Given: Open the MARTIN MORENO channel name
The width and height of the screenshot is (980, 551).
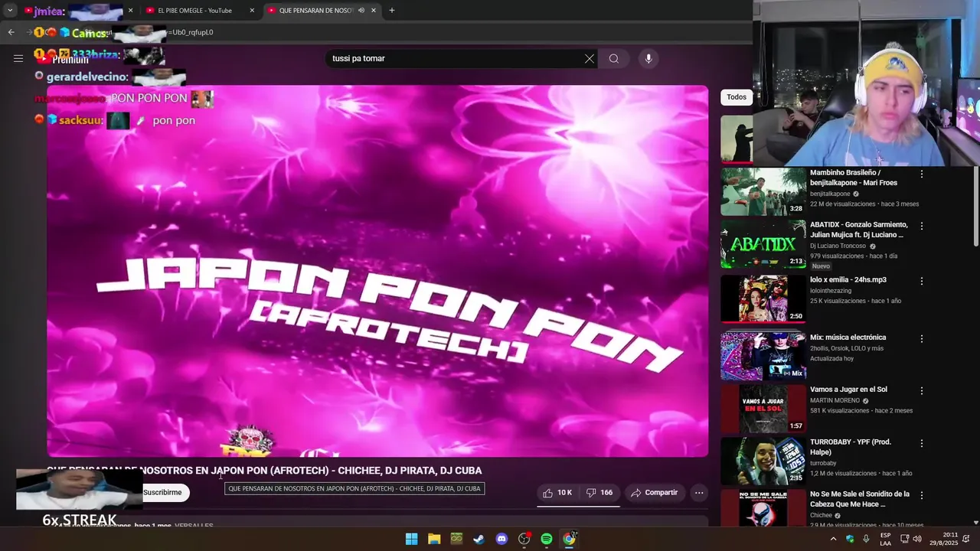Looking at the screenshot, I should 835,401.
